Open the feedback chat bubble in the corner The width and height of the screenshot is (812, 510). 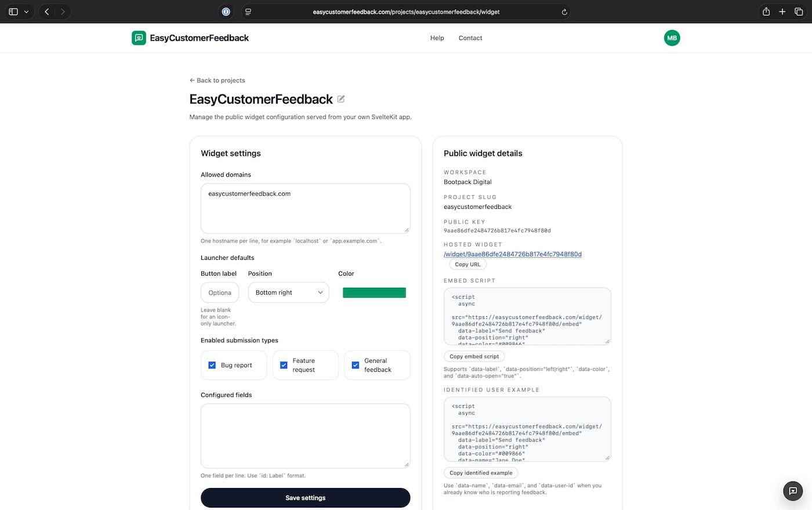pyautogui.click(x=792, y=490)
